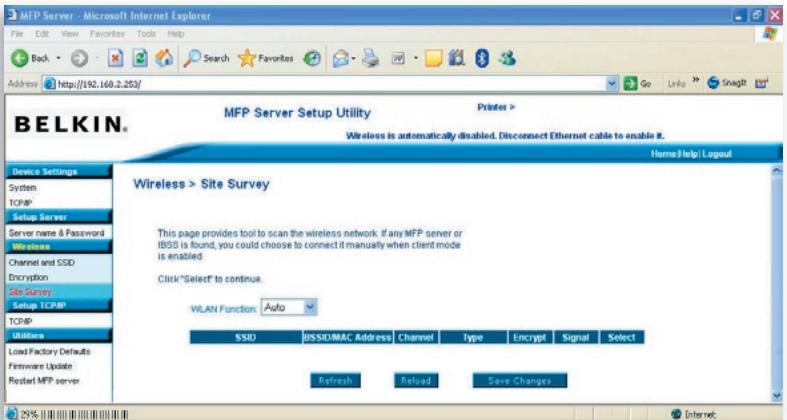
Task: Open the Favorites menu
Action: point(107,34)
